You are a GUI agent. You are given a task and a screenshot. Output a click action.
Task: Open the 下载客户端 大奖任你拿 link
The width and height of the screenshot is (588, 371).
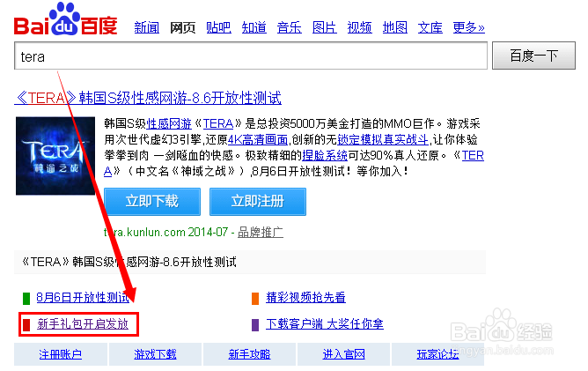pos(325,323)
